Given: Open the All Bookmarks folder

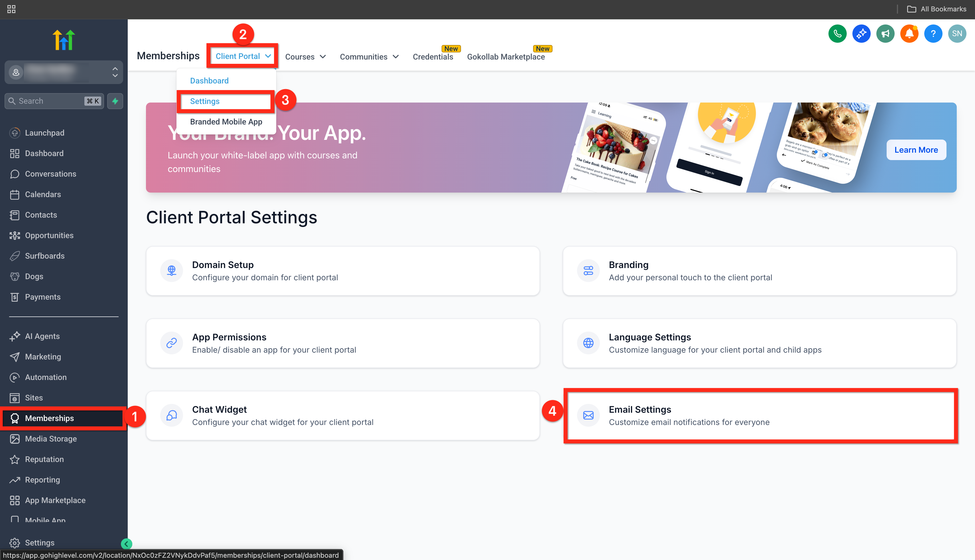Looking at the screenshot, I should point(937,9).
